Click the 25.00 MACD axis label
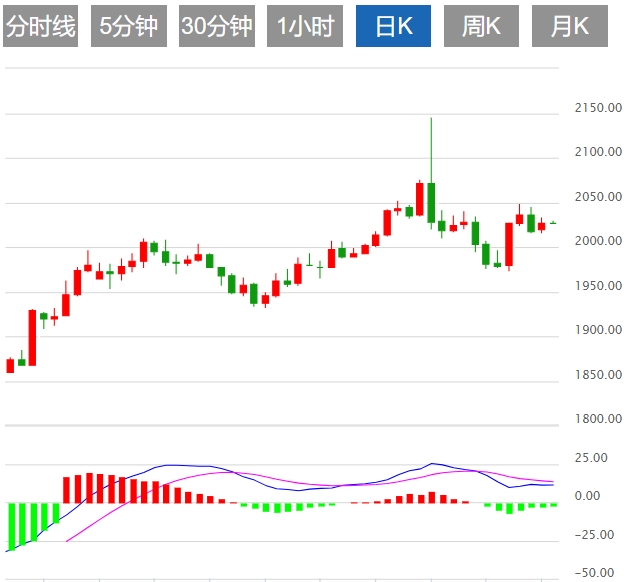This screenshot has width=634, height=582. coord(591,457)
